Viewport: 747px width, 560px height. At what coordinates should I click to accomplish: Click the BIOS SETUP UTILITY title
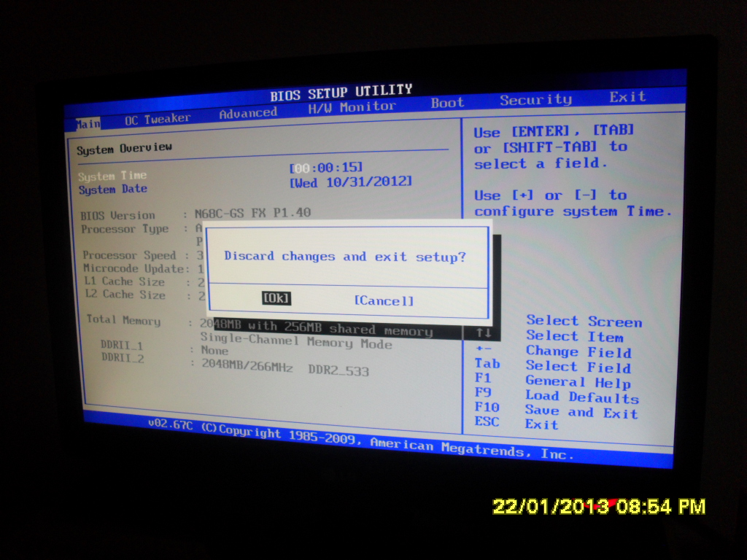point(341,93)
